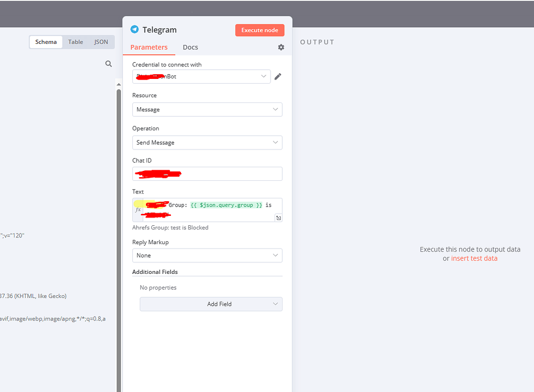Click the 'No properties' text
Image resolution: width=534 pixels, height=392 pixels.
coord(158,287)
